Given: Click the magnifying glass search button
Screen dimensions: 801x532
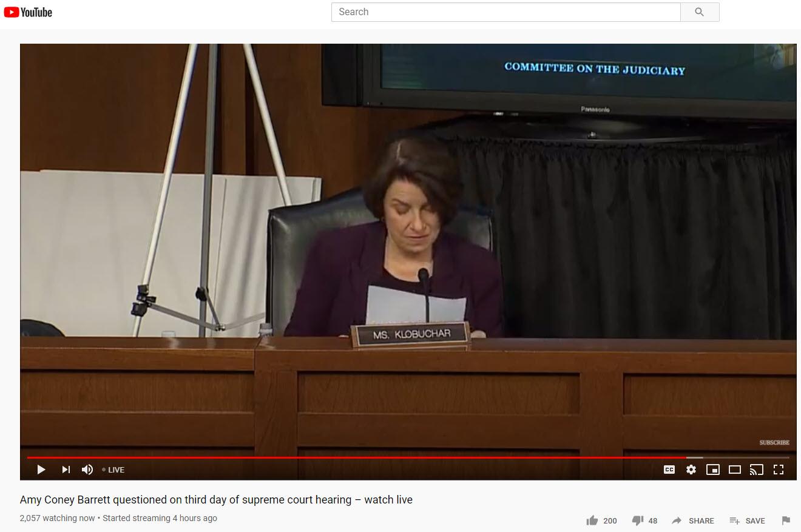Looking at the screenshot, I should tap(700, 12).
